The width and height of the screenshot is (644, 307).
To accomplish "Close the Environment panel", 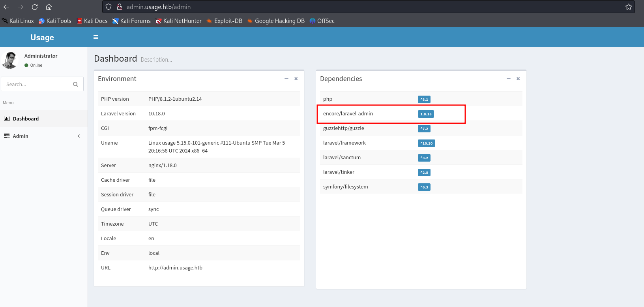I will 296,79.
